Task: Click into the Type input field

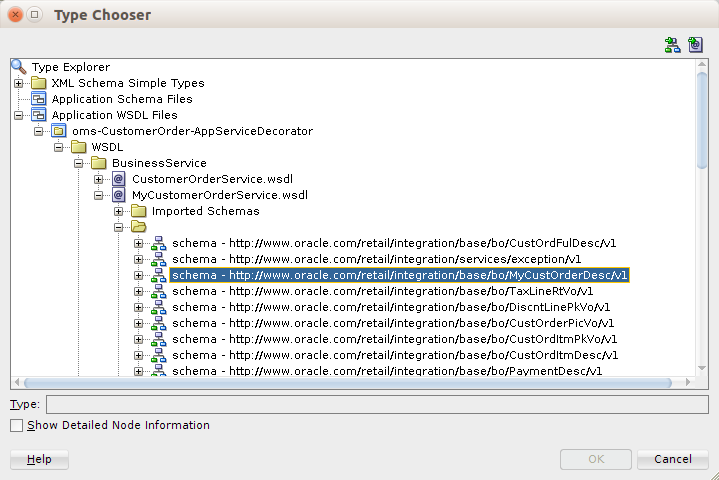Action: coord(377,404)
